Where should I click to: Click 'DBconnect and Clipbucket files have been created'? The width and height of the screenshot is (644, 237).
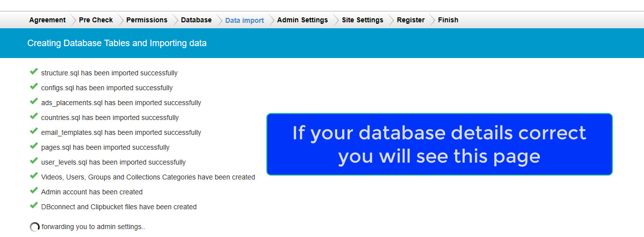(x=119, y=207)
